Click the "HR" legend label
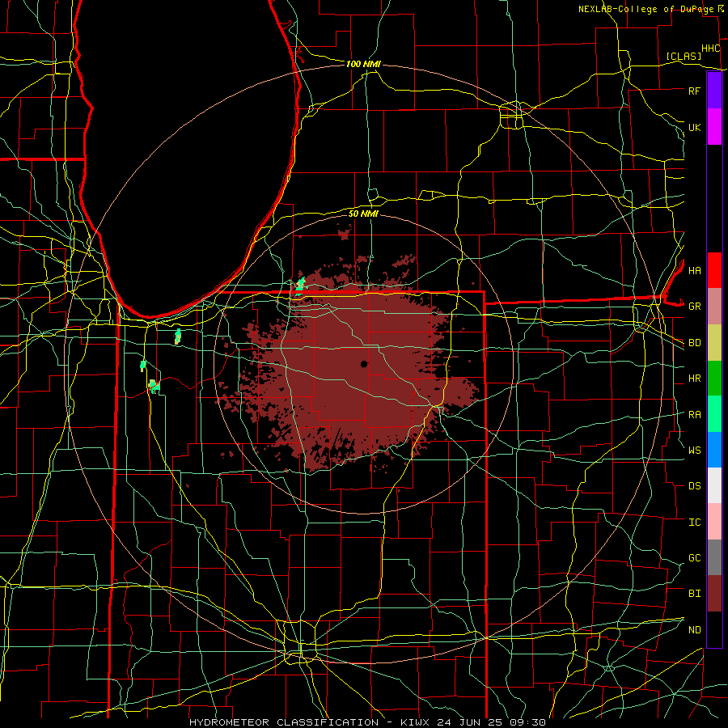Viewport: 728px width, 728px height. [x=694, y=379]
